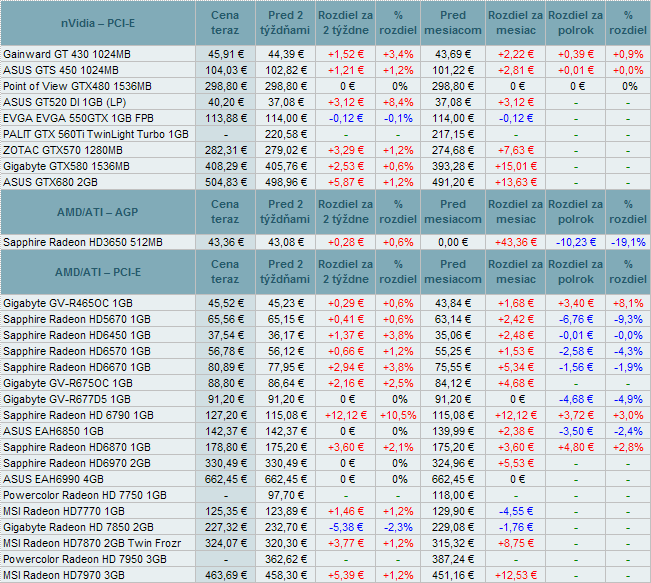Click the +4,80 € half-year difference value
Viewport: 651px width, 583px height.
tap(576, 447)
